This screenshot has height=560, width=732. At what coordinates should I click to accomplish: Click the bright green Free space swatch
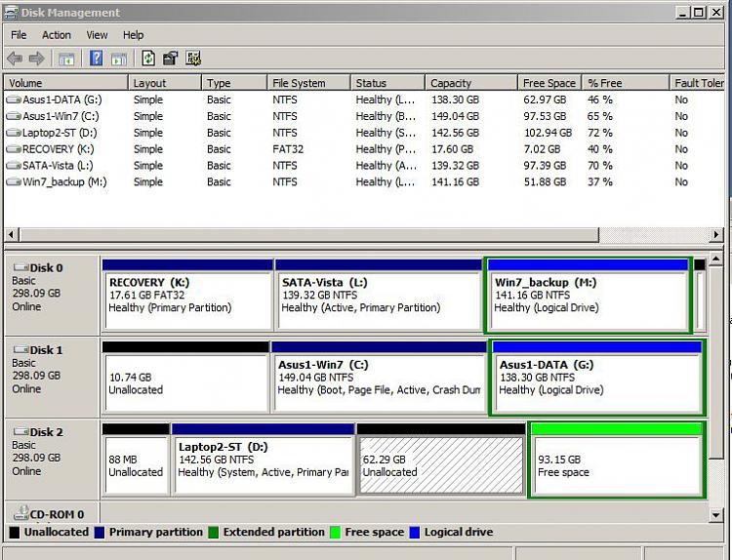pos(335,533)
